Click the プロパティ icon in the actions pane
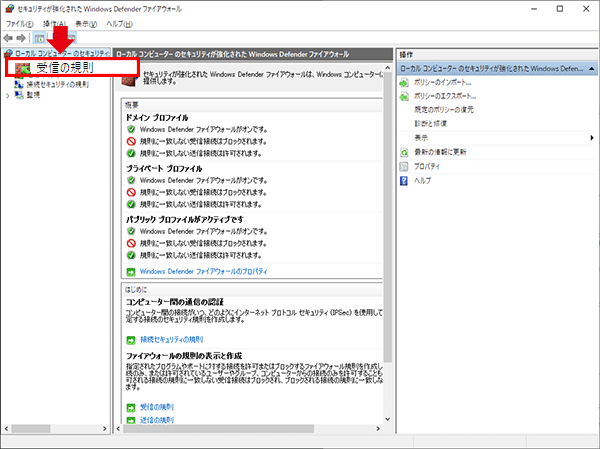This screenshot has height=449, width=600. point(404,167)
